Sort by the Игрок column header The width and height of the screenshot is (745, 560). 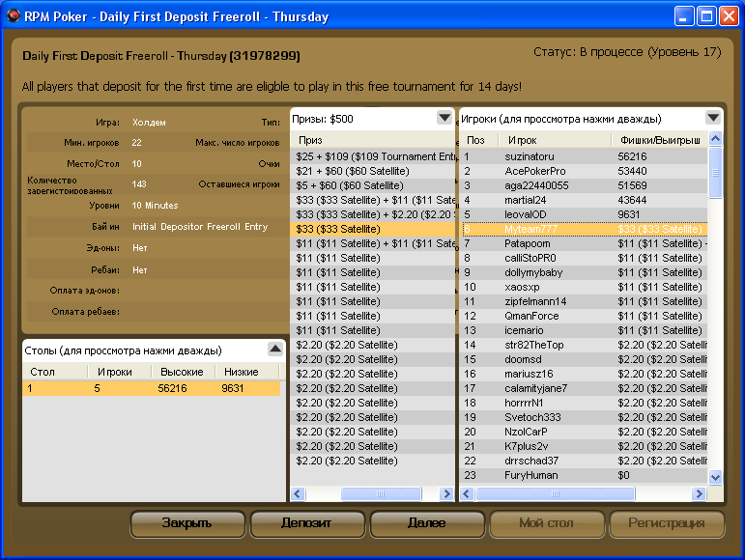pyautogui.click(x=555, y=140)
